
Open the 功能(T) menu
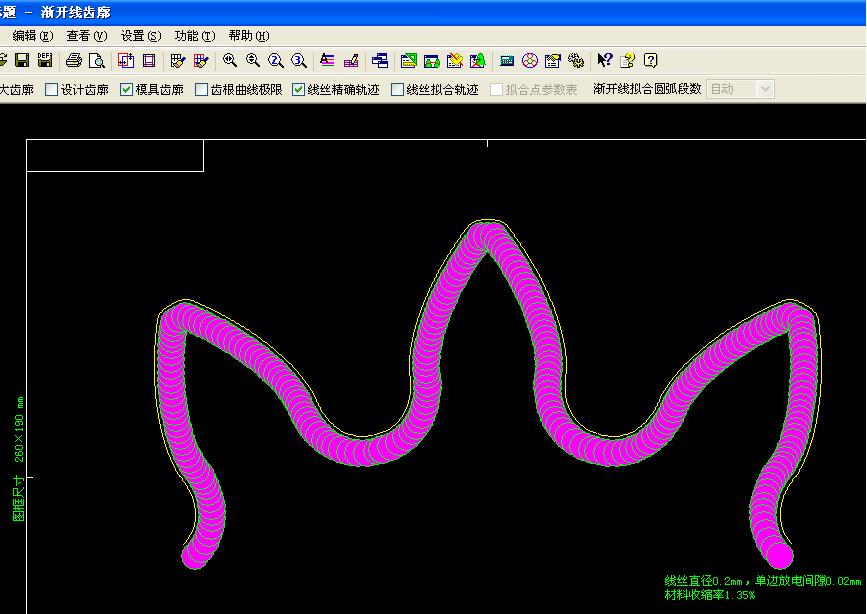click(x=195, y=36)
